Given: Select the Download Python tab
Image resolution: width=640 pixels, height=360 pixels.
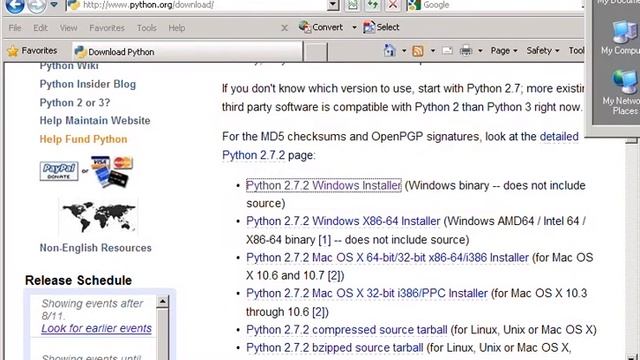Looking at the screenshot, I should 188,52.
